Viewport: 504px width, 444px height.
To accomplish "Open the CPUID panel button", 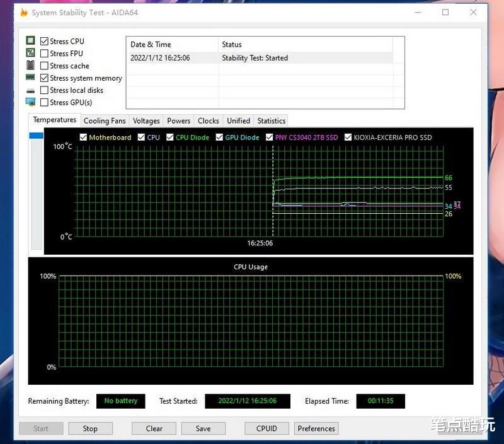I will click(266, 428).
